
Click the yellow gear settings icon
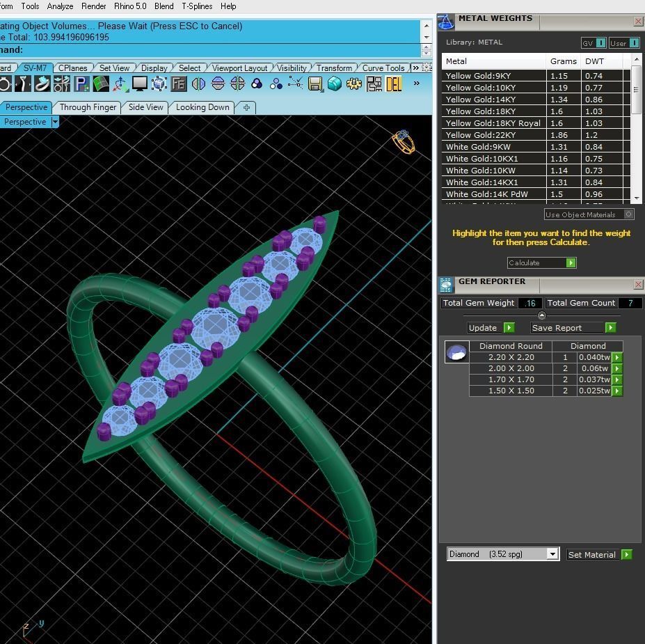[354, 84]
